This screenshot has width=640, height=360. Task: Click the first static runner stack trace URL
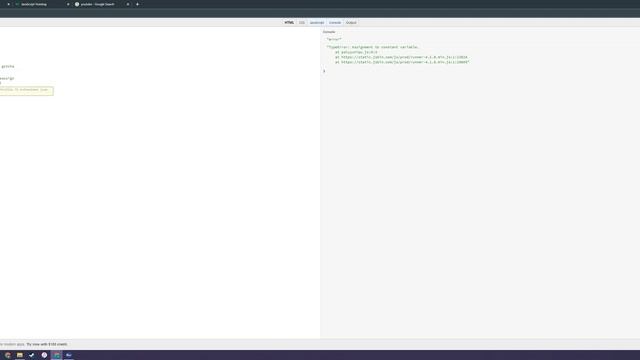click(404, 57)
